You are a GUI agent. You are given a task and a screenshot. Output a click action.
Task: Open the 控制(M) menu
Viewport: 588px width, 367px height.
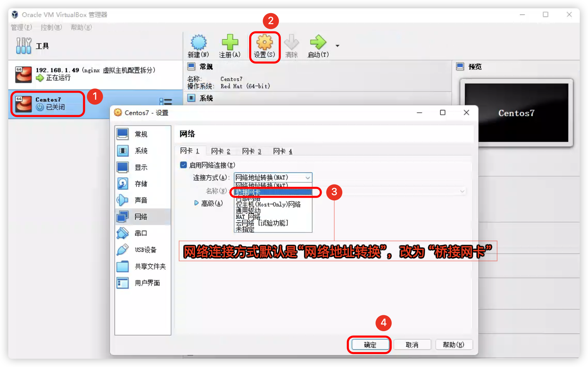(x=51, y=27)
